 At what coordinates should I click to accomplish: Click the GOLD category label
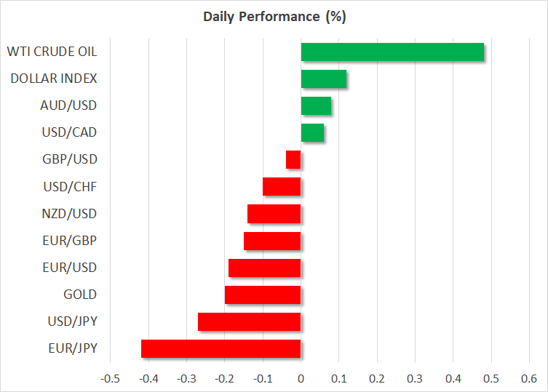(80, 295)
